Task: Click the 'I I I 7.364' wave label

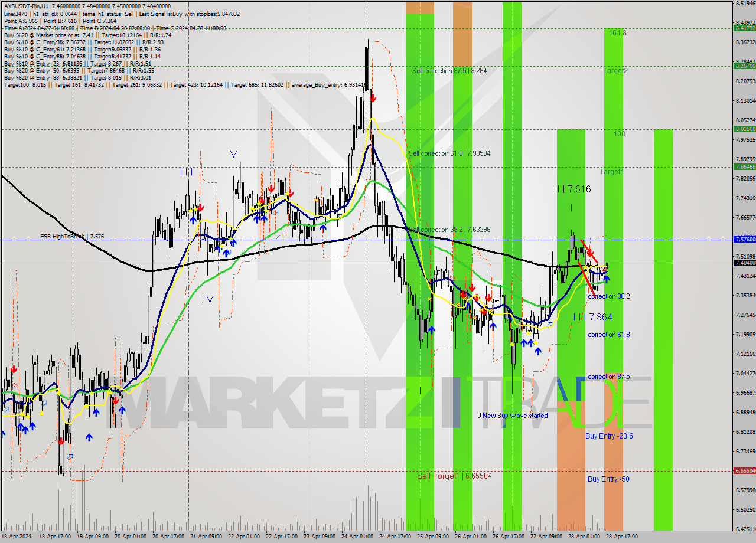Action: pyautogui.click(x=592, y=318)
